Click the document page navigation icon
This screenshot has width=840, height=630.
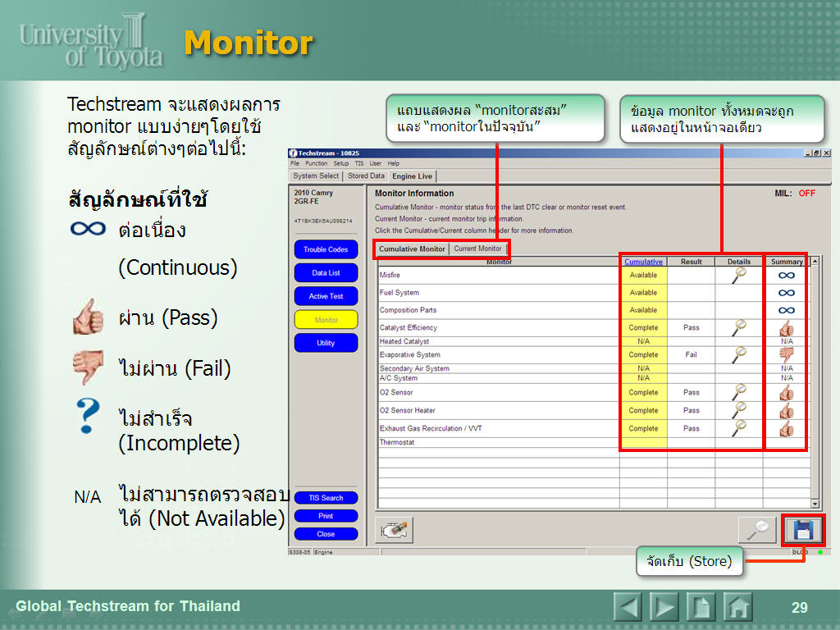701,607
